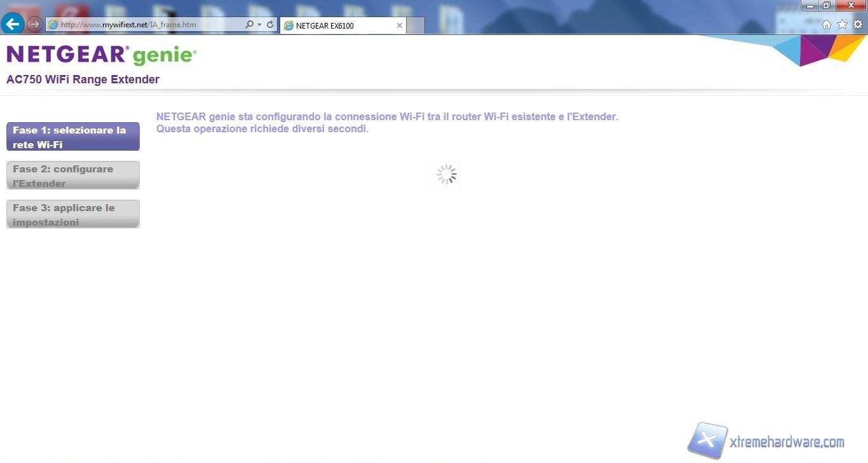Click the NETGEAR genie logo

(x=102, y=55)
